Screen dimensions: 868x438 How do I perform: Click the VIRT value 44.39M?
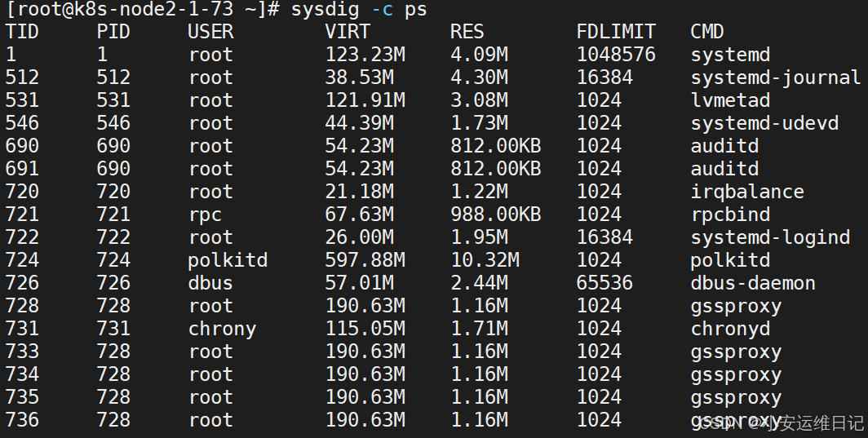(359, 123)
